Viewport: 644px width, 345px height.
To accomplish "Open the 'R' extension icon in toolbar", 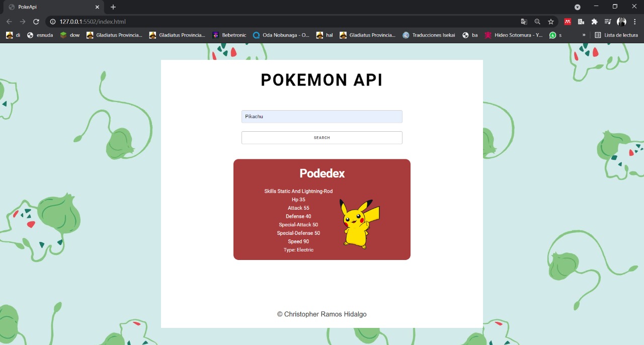I will pos(581,22).
